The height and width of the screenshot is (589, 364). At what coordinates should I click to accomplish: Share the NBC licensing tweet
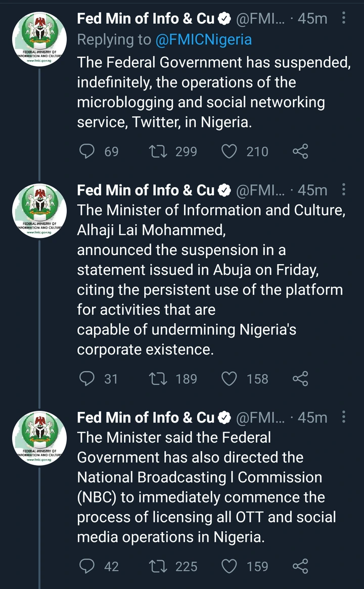300,566
